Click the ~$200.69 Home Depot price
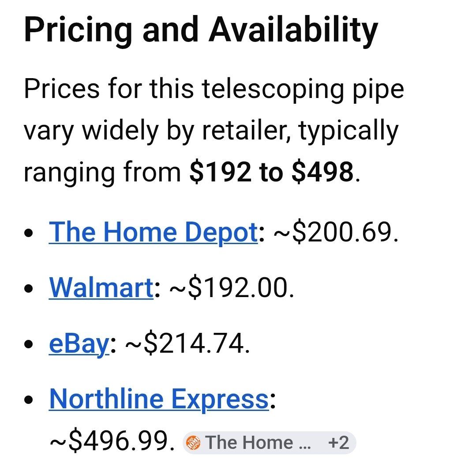Viewport: 476px width, 471px height. [336, 232]
